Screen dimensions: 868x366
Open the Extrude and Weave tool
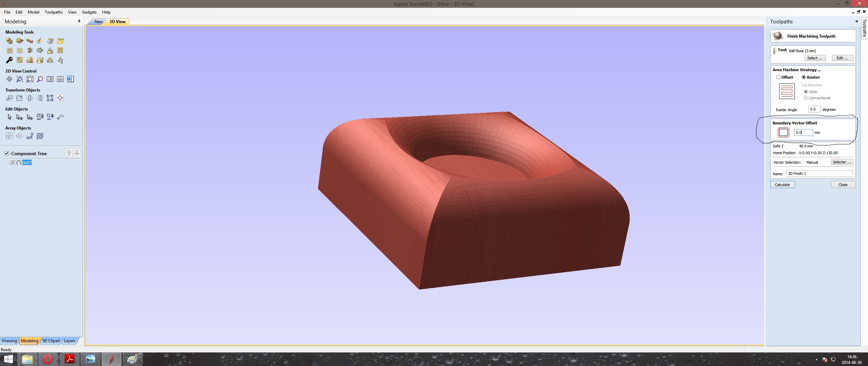[x=29, y=41]
